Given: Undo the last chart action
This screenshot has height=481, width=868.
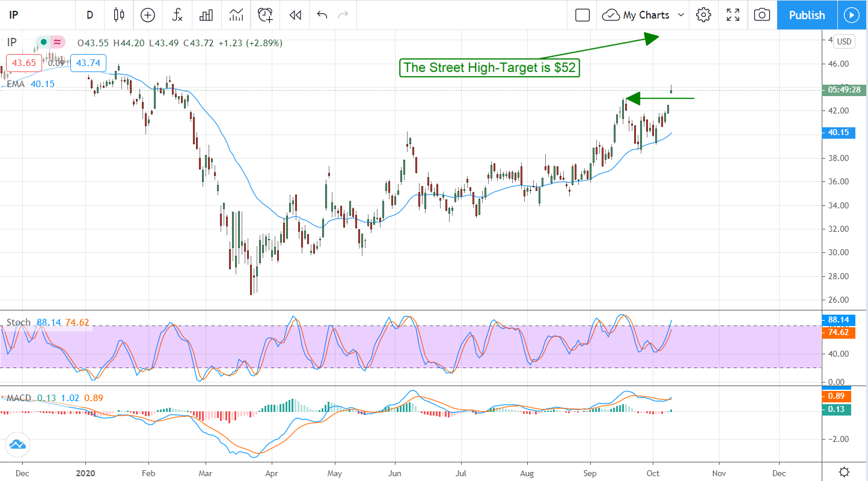Looking at the screenshot, I should [322, 15].
